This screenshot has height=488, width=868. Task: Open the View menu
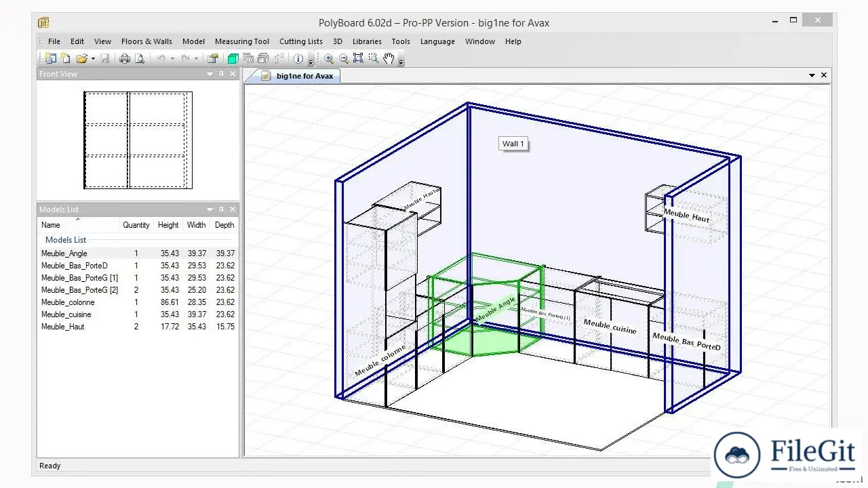click(x=102, y=41)
